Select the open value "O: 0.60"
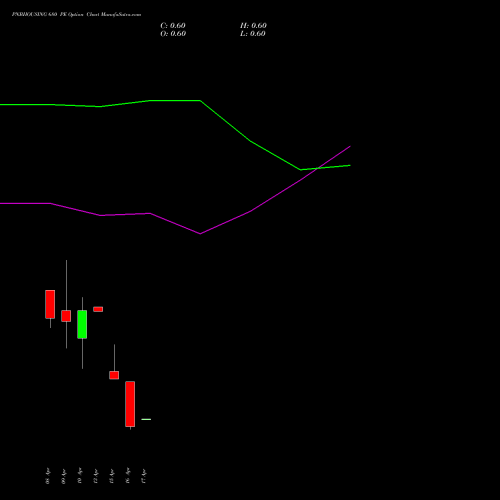Screen dimensions: 500x500 (x=173, y=34)
